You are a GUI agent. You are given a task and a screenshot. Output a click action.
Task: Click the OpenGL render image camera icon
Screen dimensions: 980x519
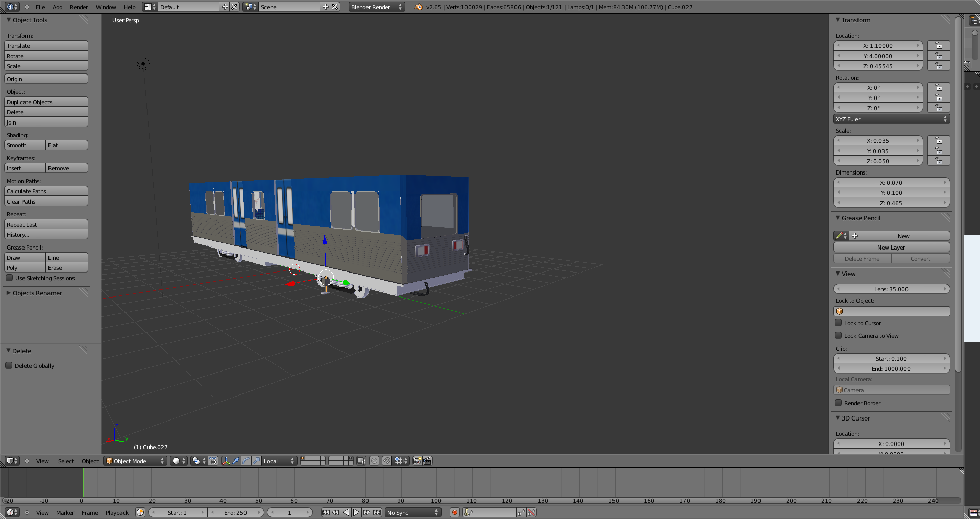(x=417, y=461)
